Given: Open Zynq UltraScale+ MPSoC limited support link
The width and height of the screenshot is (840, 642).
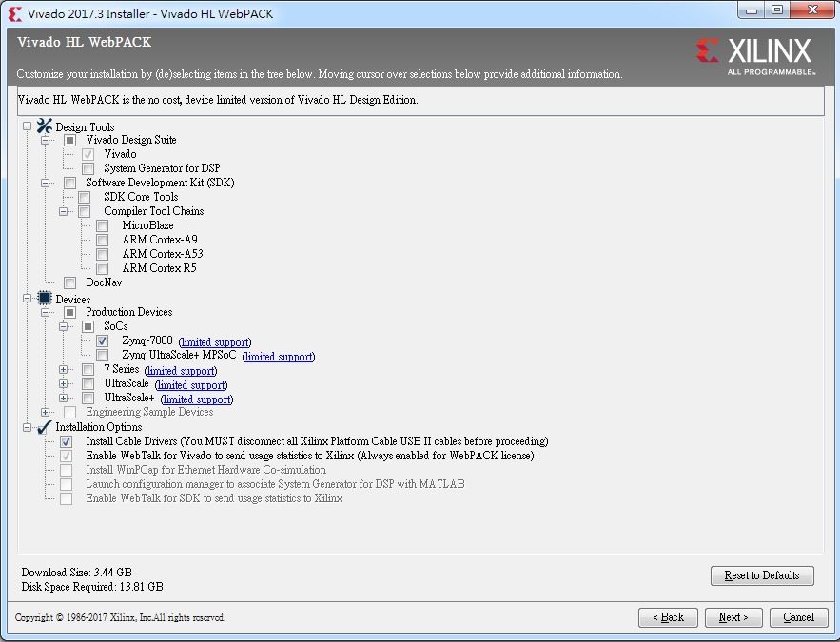Looking at the screenshot, I should pyautogui.click(x=279, y=357).
